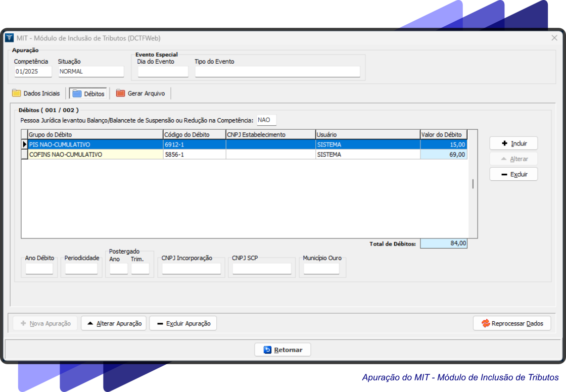Open the Débitos tab
This screenshot has height=392, width=566.
pyautogui.click(x=88, y=93)
